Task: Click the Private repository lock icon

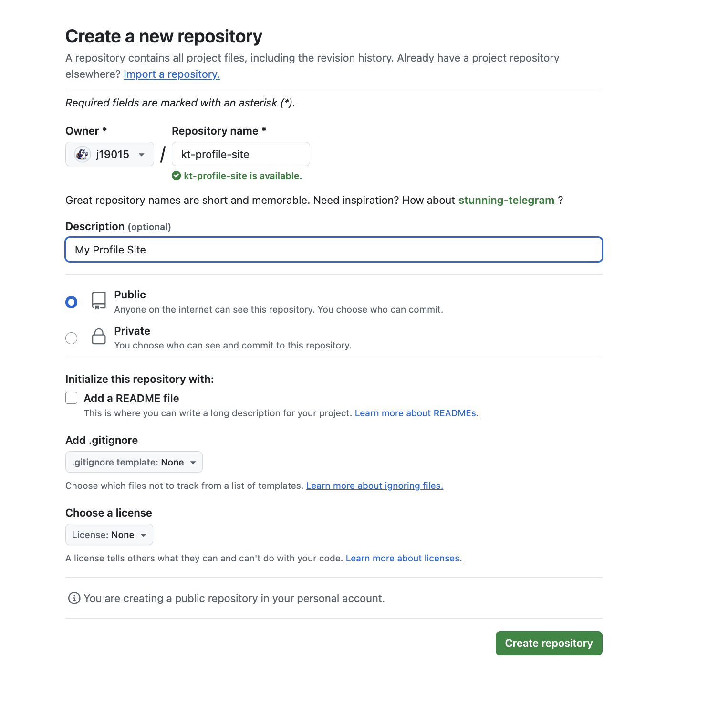Action: click(99, 337)
